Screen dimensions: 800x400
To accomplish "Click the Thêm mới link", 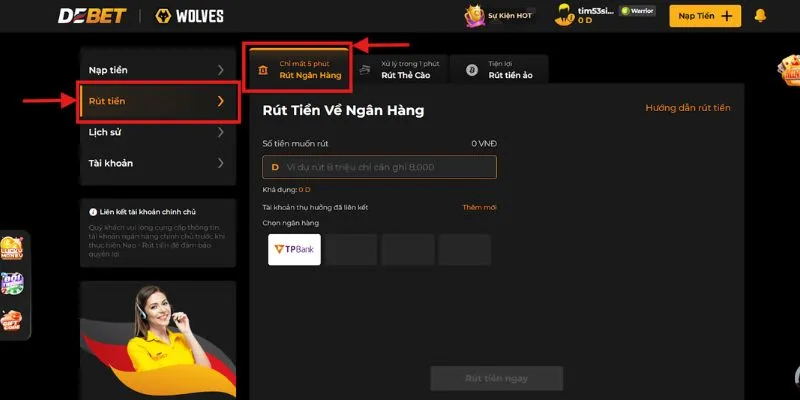I will (x=479, y=207).
